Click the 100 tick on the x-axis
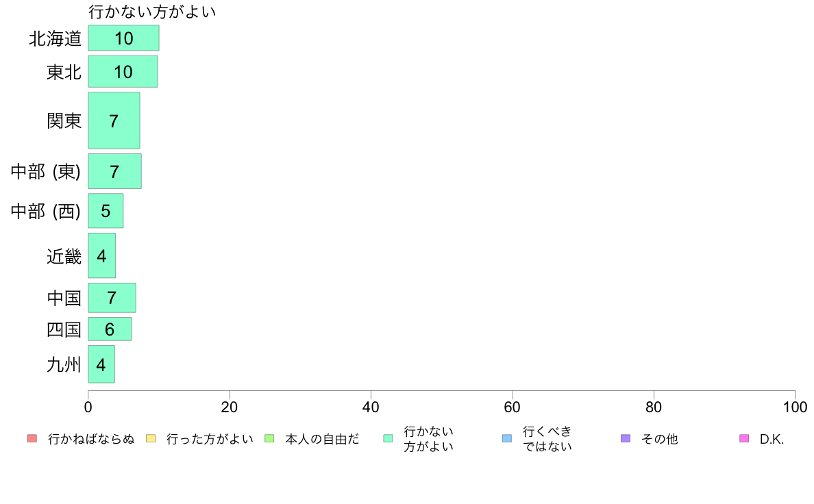The image size is (814, 504). [795, 407]
